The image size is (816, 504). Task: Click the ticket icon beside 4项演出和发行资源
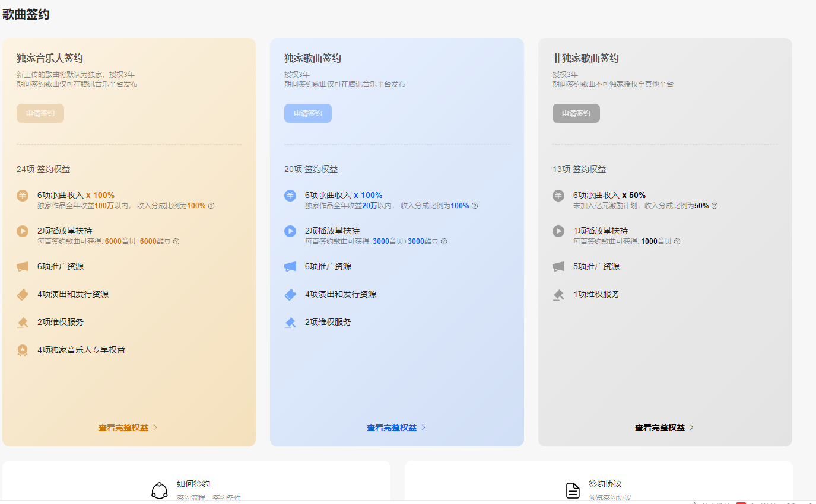pyautogui.click(x=23, y=294)
